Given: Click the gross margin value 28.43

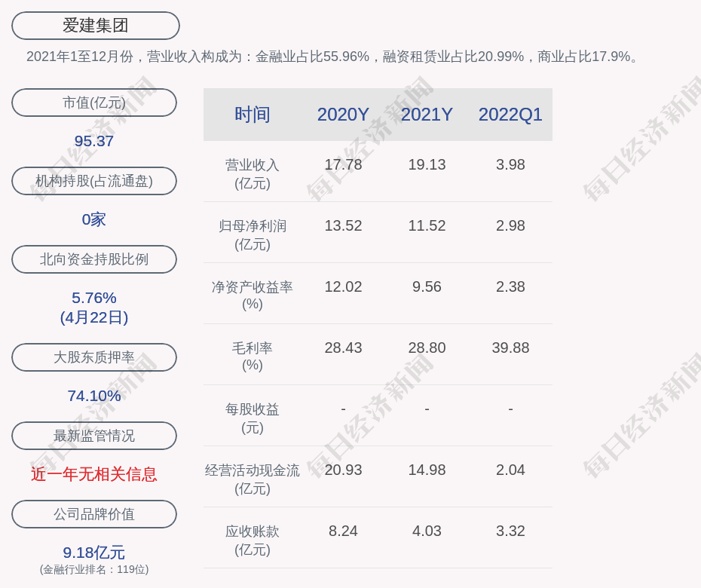Looking at the screenshot, I should 343,348.
